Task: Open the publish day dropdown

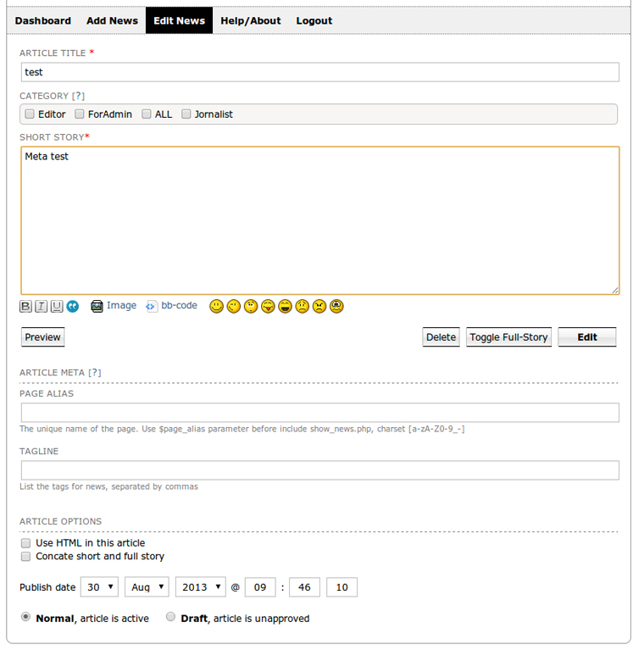Action: tap(99, 587)
